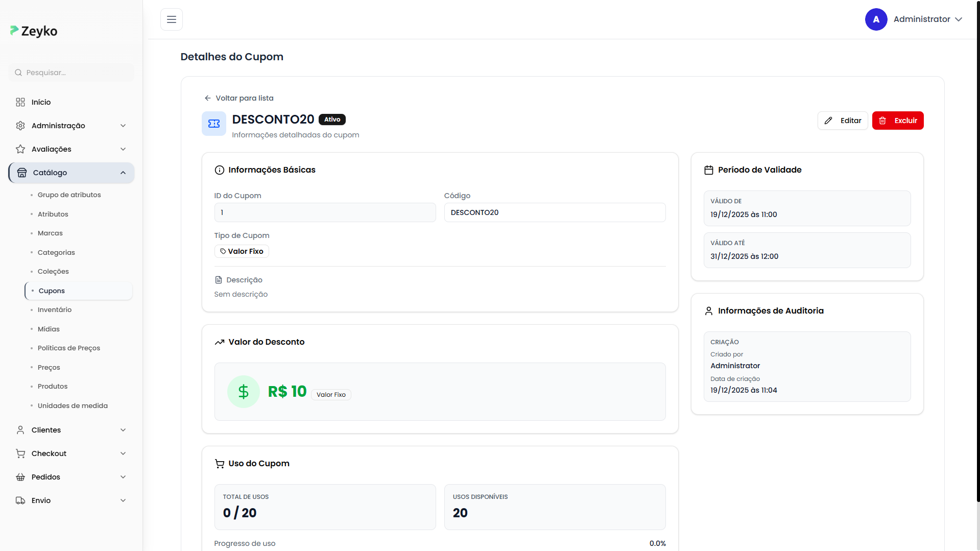Select Inventário from Catálogo menu
The width and height of the screenshot is (980, 551).
[x=55, y=310]
